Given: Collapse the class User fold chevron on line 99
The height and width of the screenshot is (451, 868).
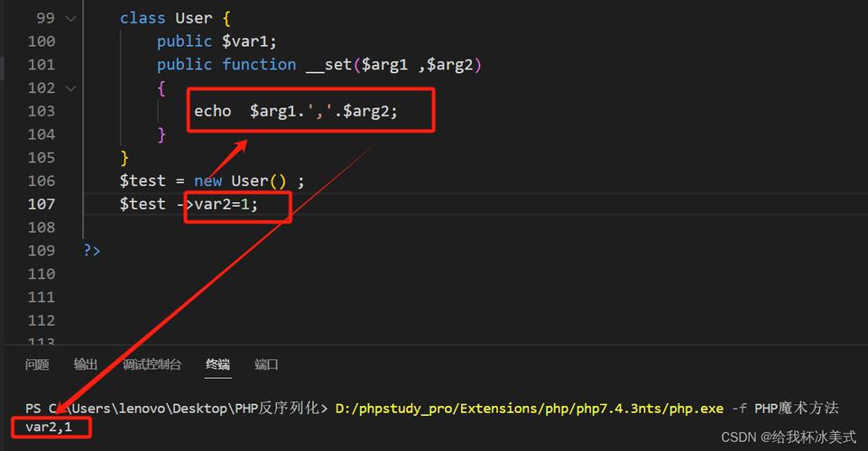Looking at the screenshot, I should tap(71, 18).
